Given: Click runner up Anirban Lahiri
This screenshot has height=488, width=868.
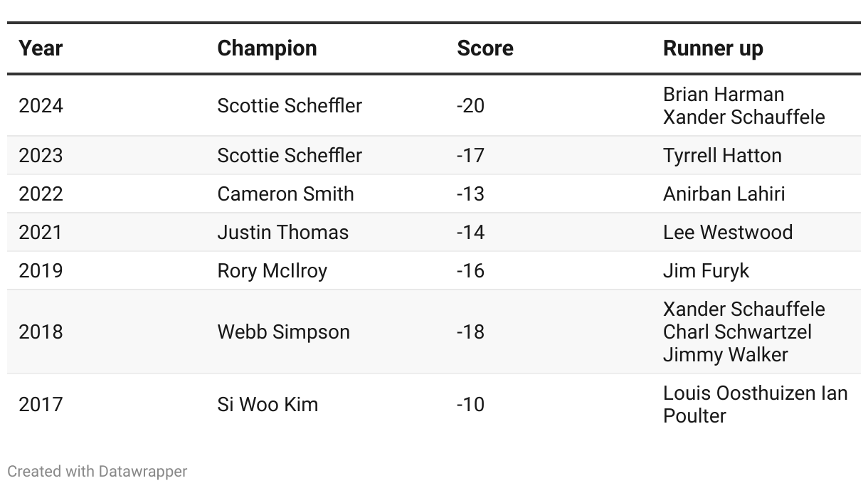Looking at the screenshot, I should pyautogui.click(x=724, y=194).
